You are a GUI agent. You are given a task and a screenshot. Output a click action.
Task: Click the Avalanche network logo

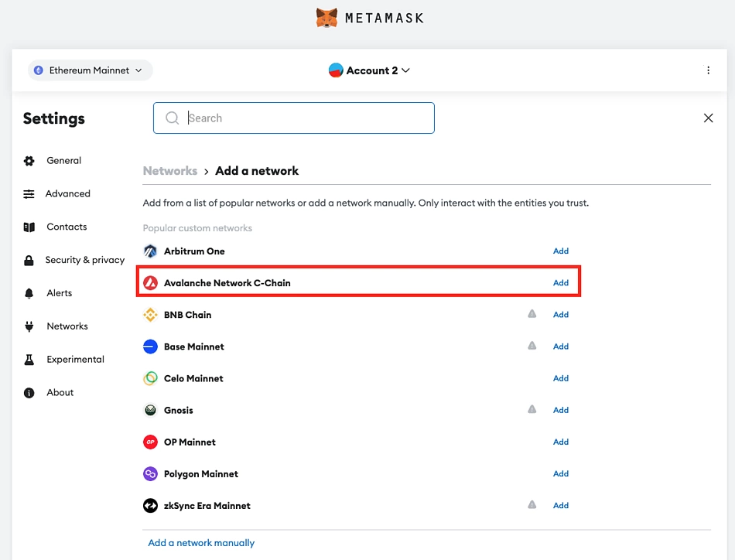click(x=150, y=283)
